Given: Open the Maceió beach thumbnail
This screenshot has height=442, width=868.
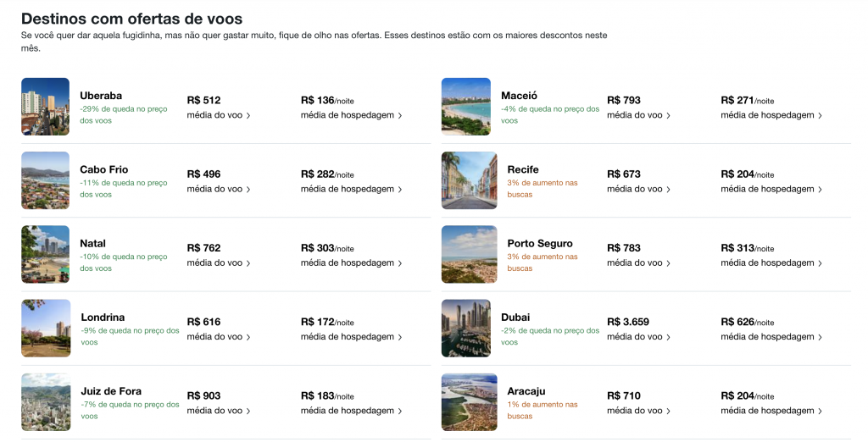Looking at the screenshot, I should click(x=466, y=106).
